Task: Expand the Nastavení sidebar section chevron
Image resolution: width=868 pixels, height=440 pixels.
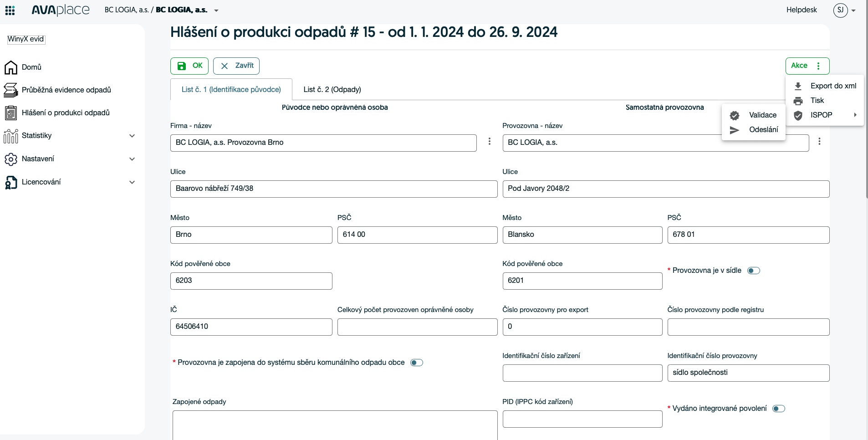Action: tap(132, 159)
